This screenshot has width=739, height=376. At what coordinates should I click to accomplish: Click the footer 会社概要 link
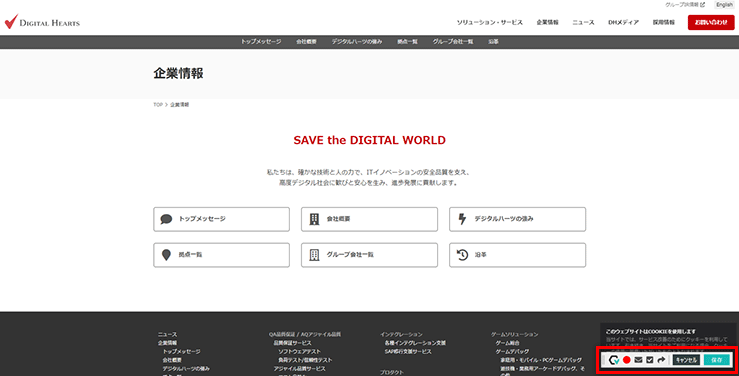(172, 360)
